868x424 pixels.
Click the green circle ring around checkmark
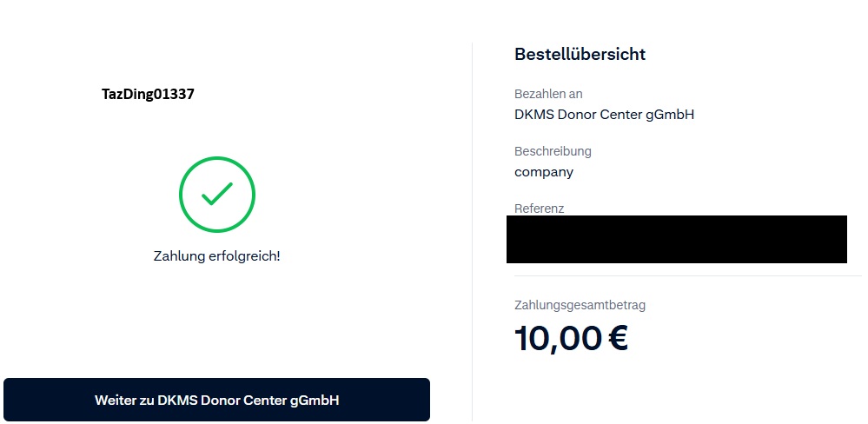click(181, 195)
